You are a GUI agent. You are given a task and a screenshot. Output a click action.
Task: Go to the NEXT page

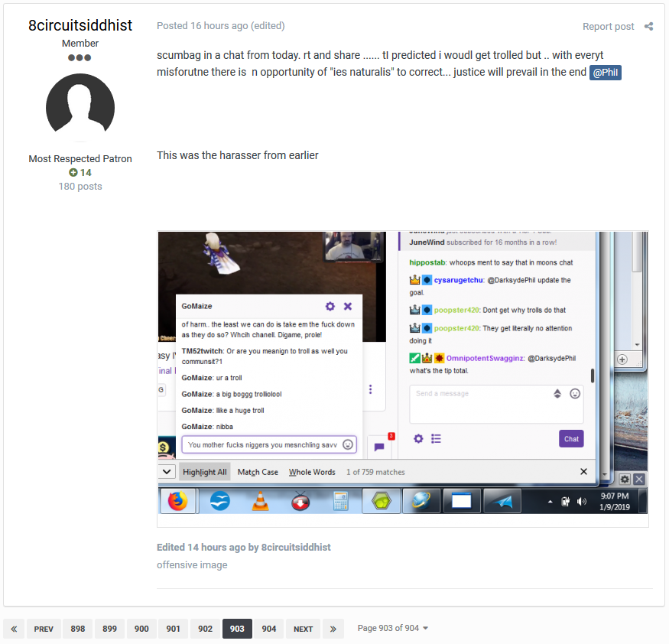(303, 629)
